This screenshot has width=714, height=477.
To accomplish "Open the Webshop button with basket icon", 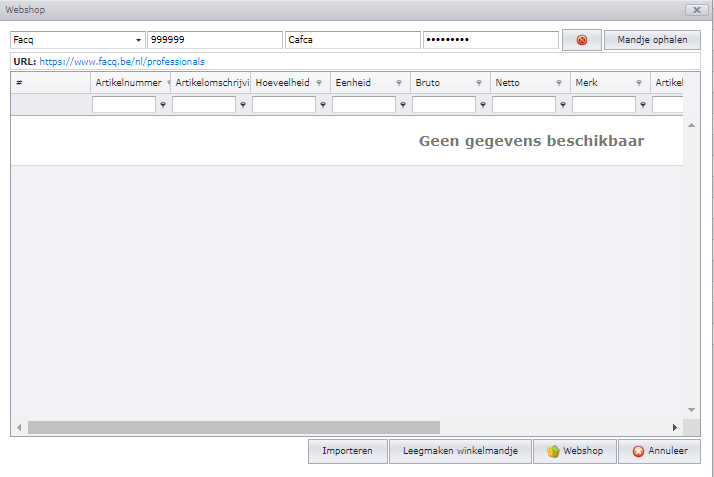I will (x=575, y=451).
